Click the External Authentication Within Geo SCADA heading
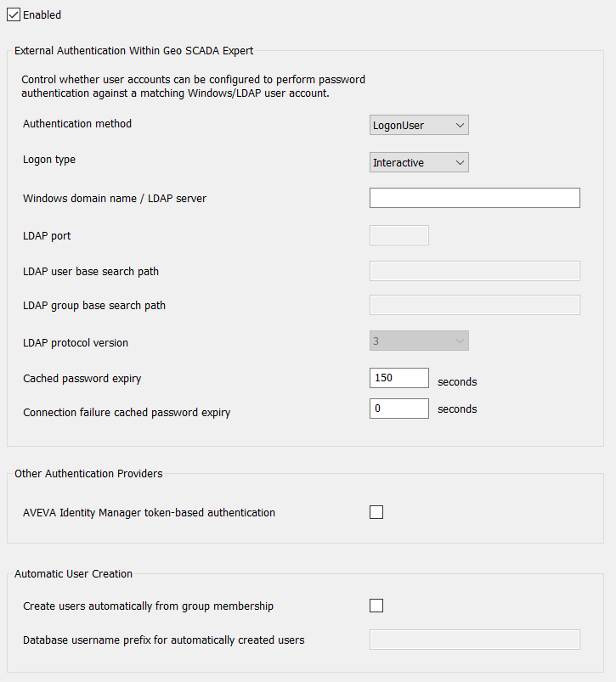The width and height of the screenshot is (616, 682). click(134, 51)
